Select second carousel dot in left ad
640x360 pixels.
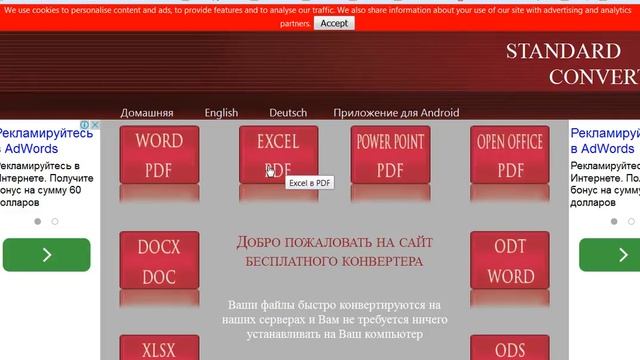pyautogui.click(x=55, y=221)
